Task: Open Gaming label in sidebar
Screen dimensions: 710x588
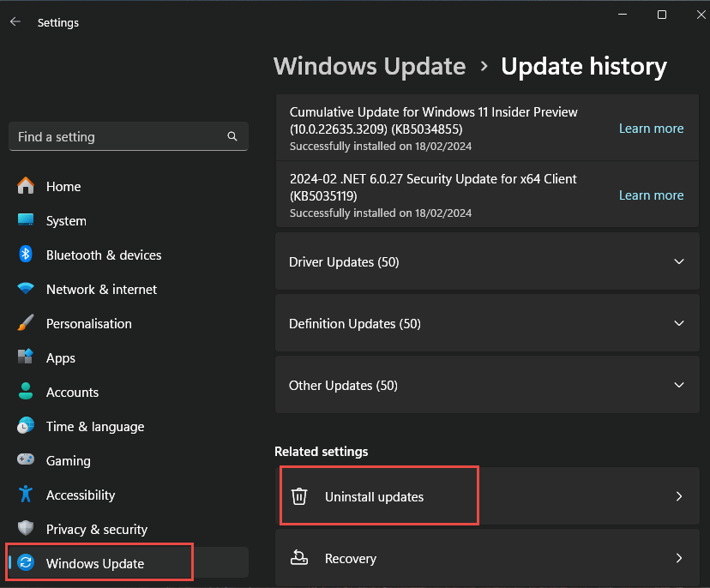Action: tap(69, 461)
